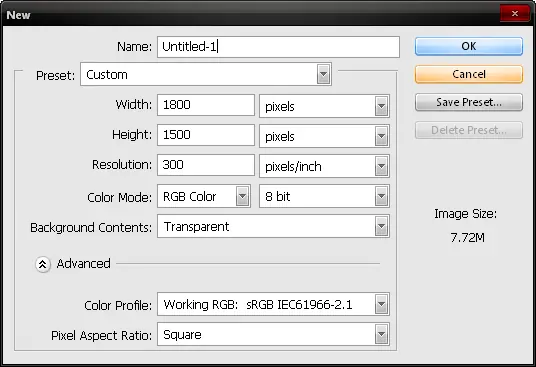536x367 pixels.
Task: Open the pixels/inch resolution units dropdown
Action: point(324,166)
